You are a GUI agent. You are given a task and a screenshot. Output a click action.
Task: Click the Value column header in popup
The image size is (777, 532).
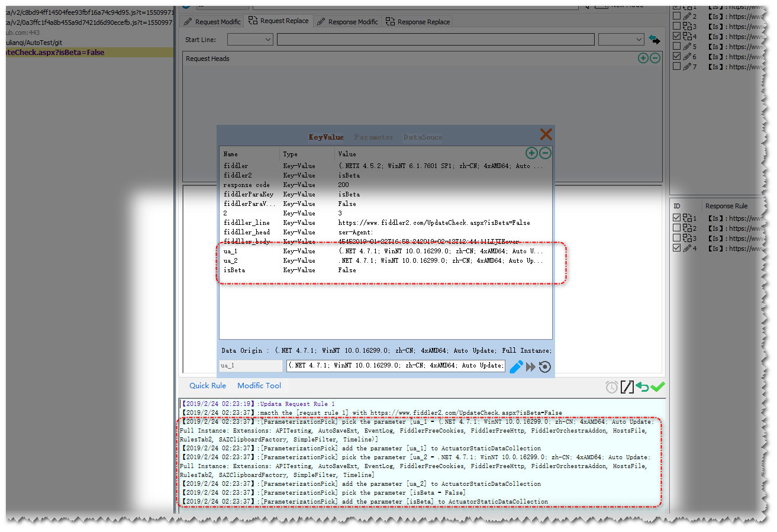[347, 154]
